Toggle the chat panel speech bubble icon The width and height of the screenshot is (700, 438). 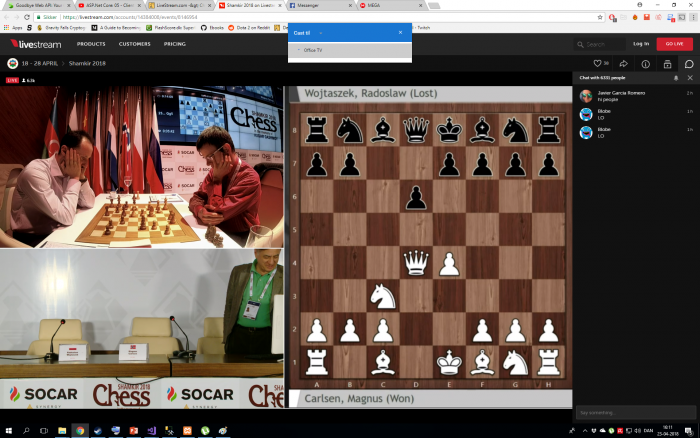coord(689,64)
